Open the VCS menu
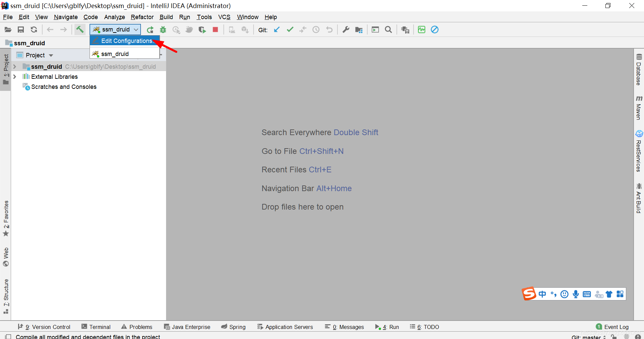Screen dimensions: 644x339 pyautogui.click(x=224, y=17)
